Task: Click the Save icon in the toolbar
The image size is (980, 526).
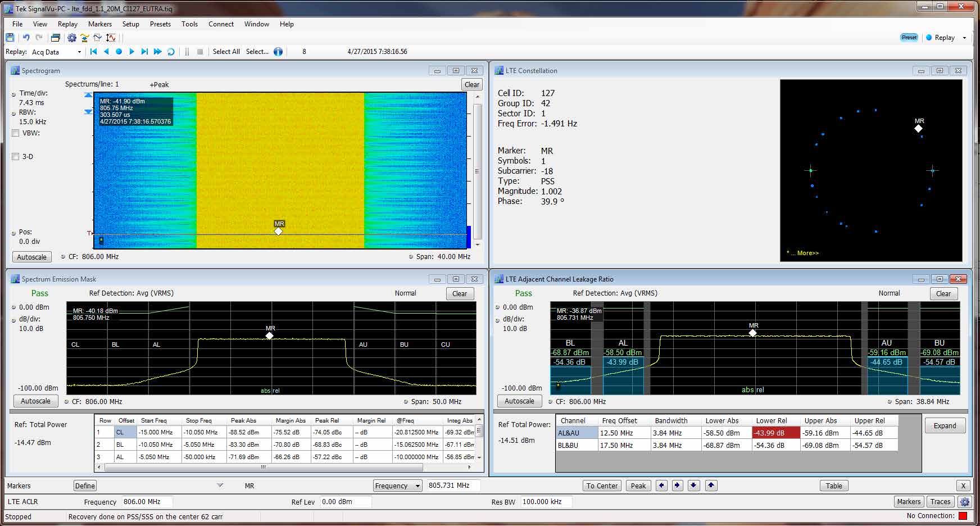Action: (10, 38)
